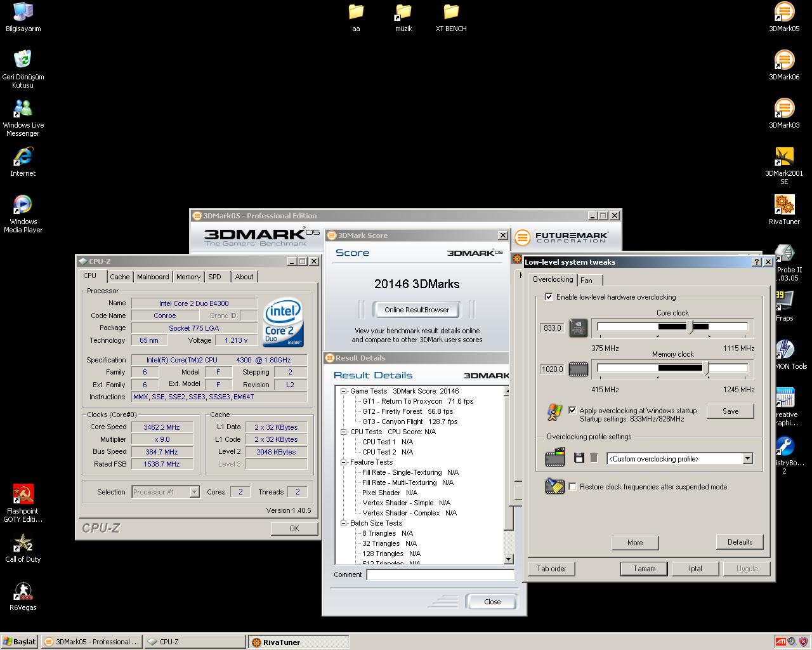The width and height of the screenshot is (812, 650).
Task: Click the More button in RivaTuner
Action: (635, 543)
